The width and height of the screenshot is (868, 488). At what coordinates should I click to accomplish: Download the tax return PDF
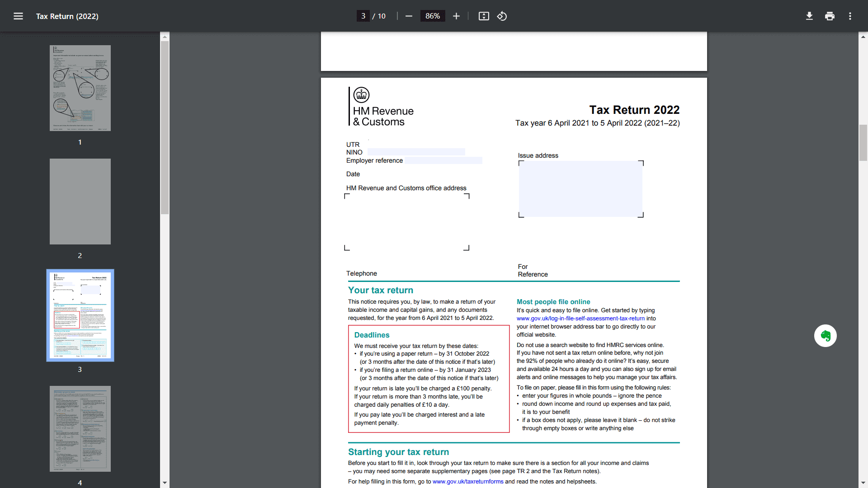pyautogui.click(x=809, y=16)
